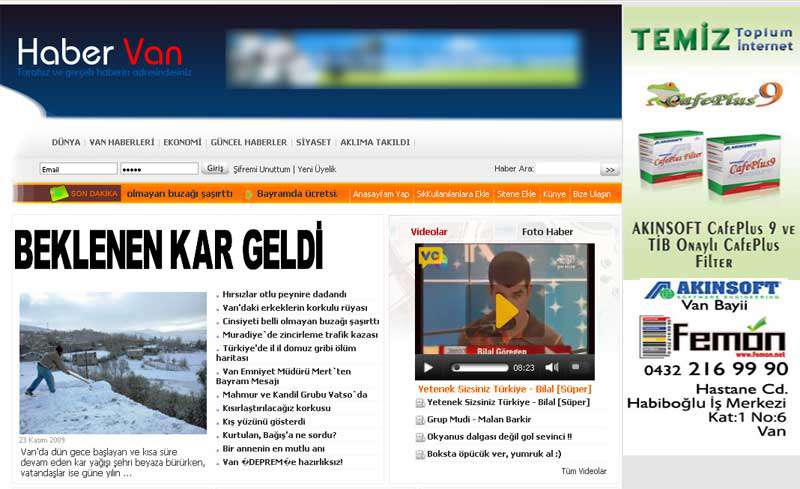This screenshot has height=489, width=800.
Task: Select the Videolar tab
Action: click(x=429, y=232)
